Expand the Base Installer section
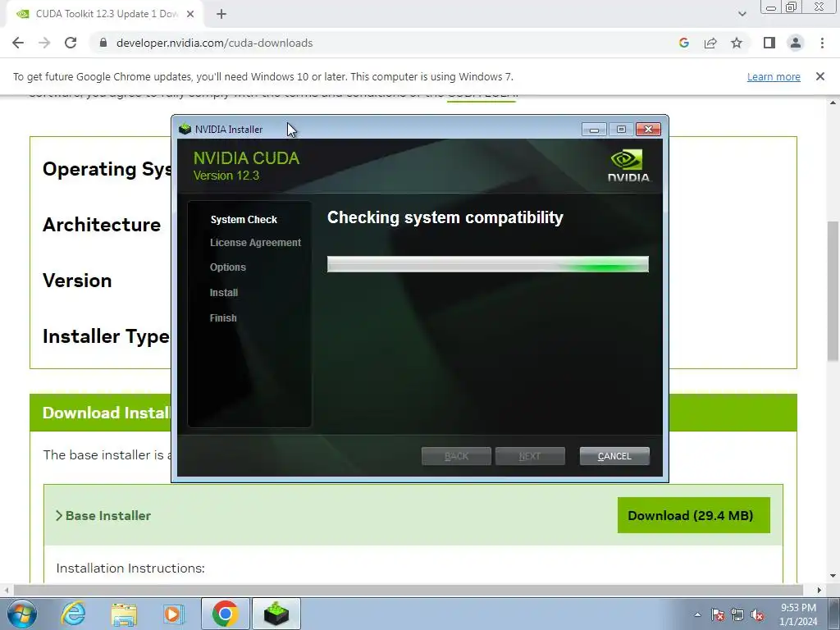Screen dimensions: 840x630 tap(103, 515)
